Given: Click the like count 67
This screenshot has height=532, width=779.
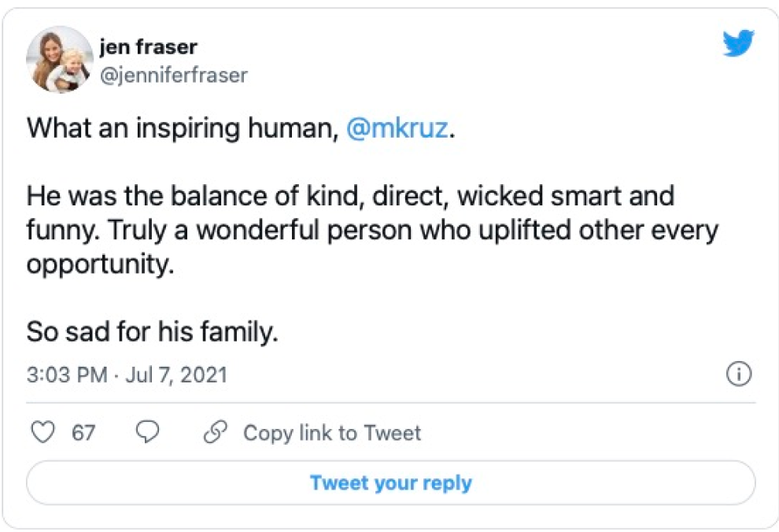Looking at the screenshot, I should (x=83, y=433).
